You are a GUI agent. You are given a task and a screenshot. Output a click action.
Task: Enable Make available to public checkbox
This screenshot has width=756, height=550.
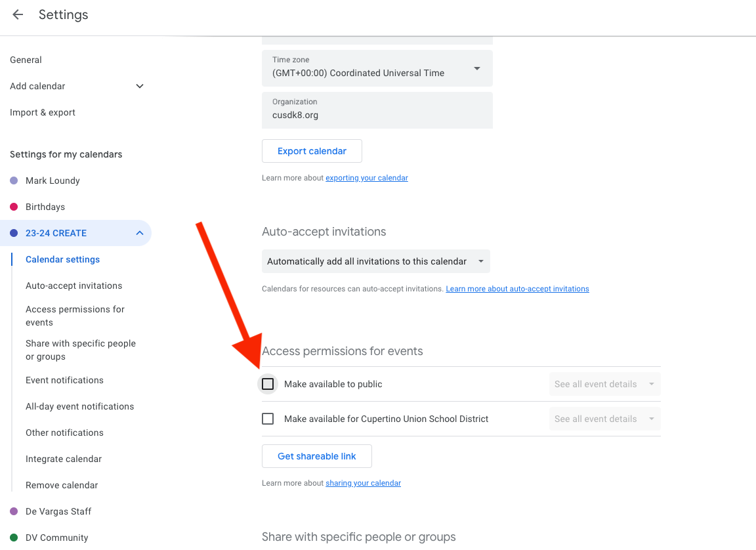click(x=268, y=384)
